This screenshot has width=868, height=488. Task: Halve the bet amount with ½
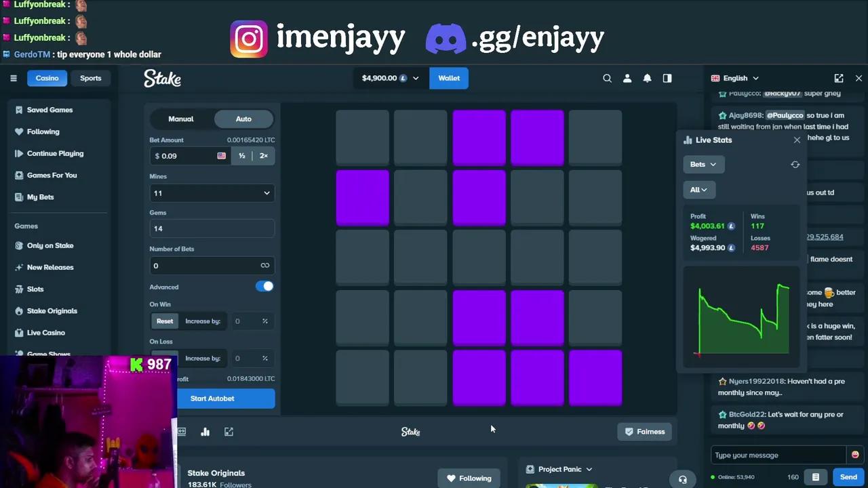[242, 156]
